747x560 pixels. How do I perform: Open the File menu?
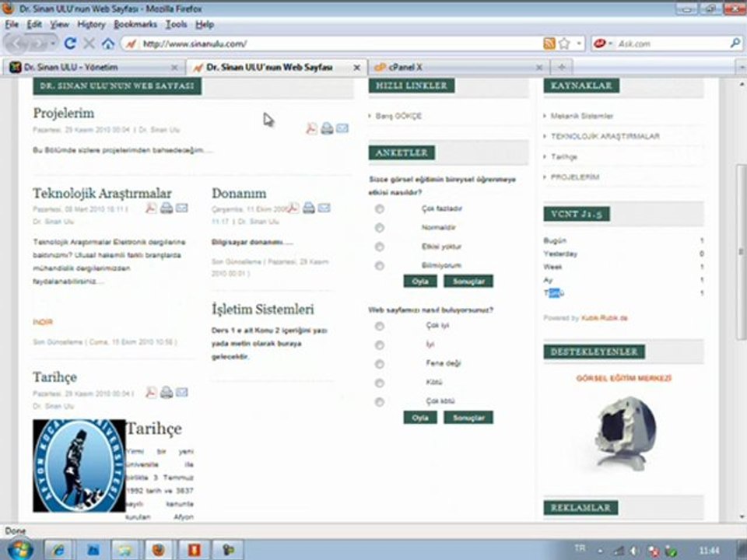point(12,24)
